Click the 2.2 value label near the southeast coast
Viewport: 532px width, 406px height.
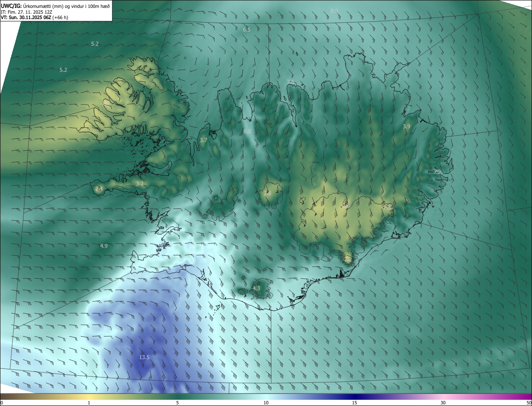click(348, 259)
